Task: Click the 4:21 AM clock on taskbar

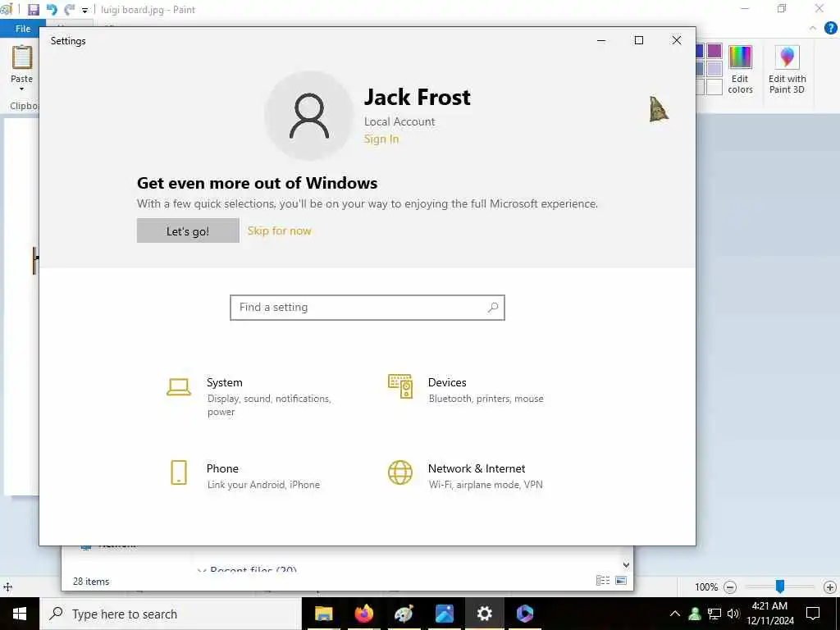Action: 769,606
